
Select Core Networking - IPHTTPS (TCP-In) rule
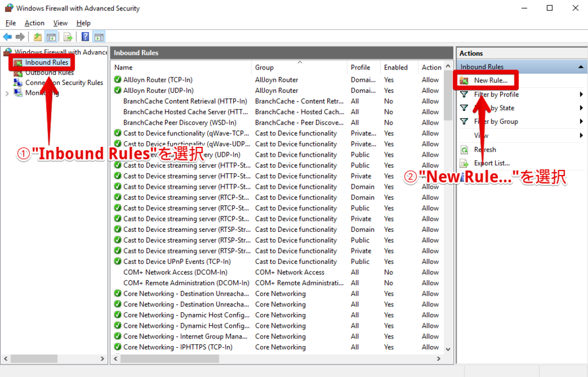(x=178, y=347)
